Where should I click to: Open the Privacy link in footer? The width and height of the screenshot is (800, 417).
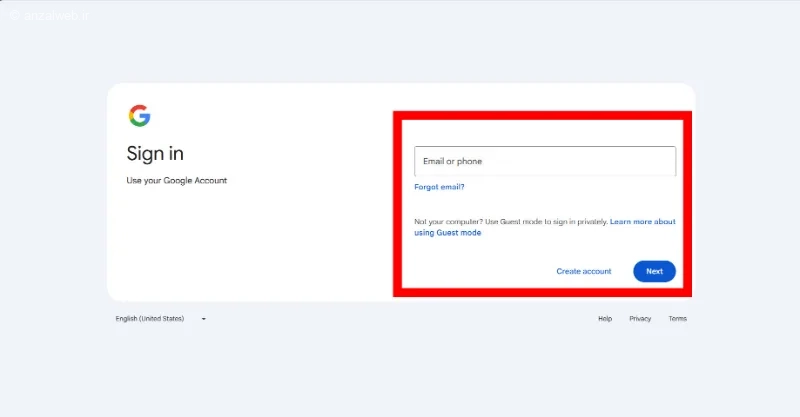[640, 318]
